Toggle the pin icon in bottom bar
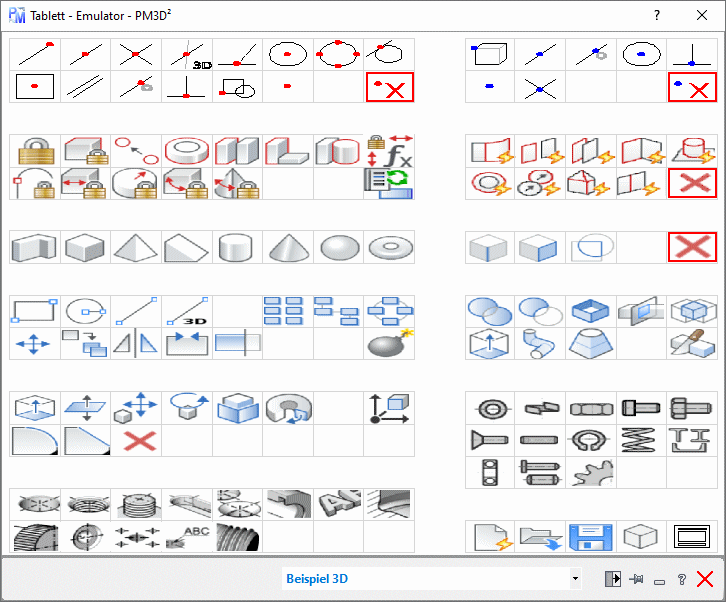Viewport: 726px width, 602px height. (636, 579)
